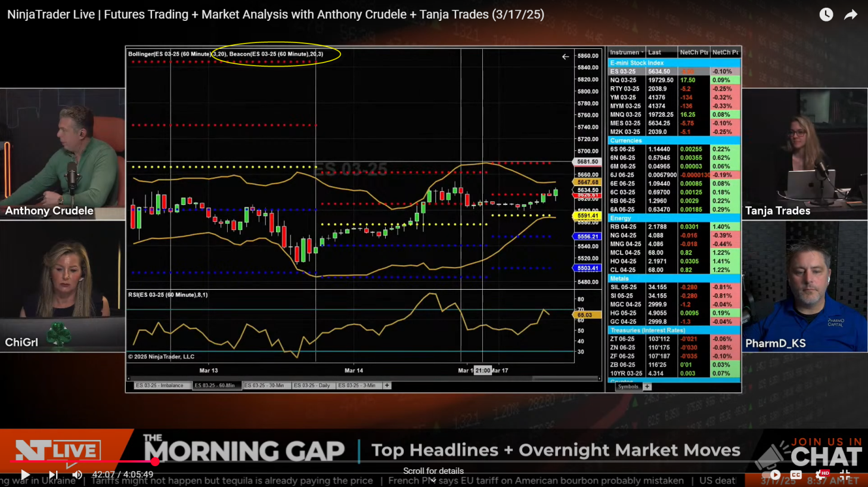Click Anthony Crudele's webcam feed
The width and height of the screenshot is (868, 487).
tap(63, 154)
